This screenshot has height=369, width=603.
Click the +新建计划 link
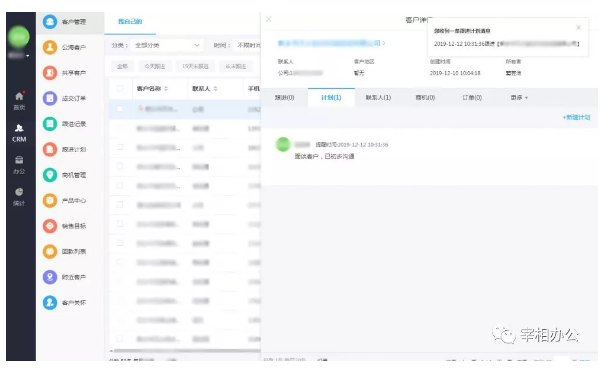[576, 117]
